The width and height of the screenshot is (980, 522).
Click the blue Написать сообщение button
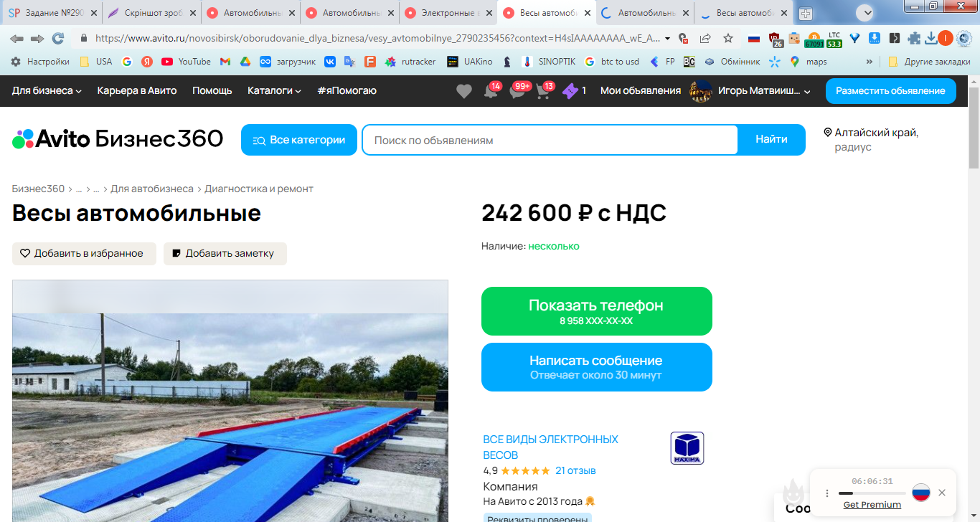[x=597, y=367]
